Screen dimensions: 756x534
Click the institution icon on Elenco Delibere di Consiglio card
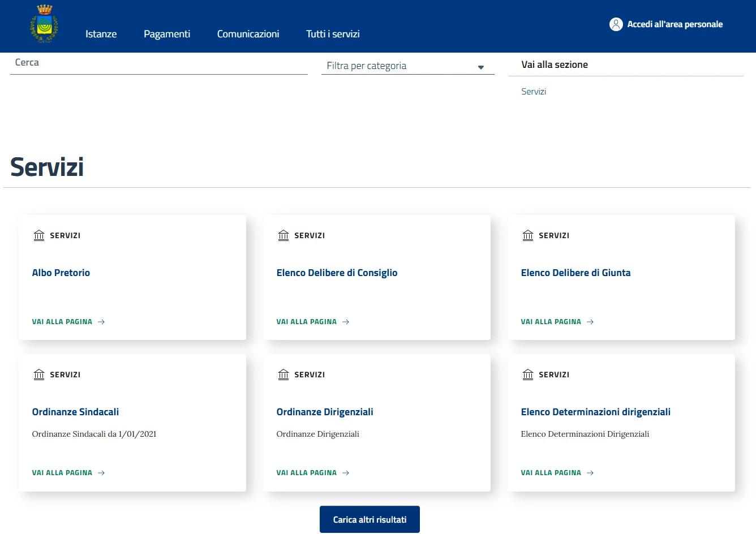[x=283, y=235]
